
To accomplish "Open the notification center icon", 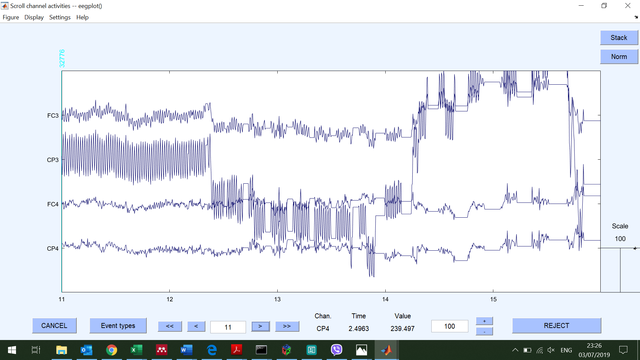I will point(623,350).
